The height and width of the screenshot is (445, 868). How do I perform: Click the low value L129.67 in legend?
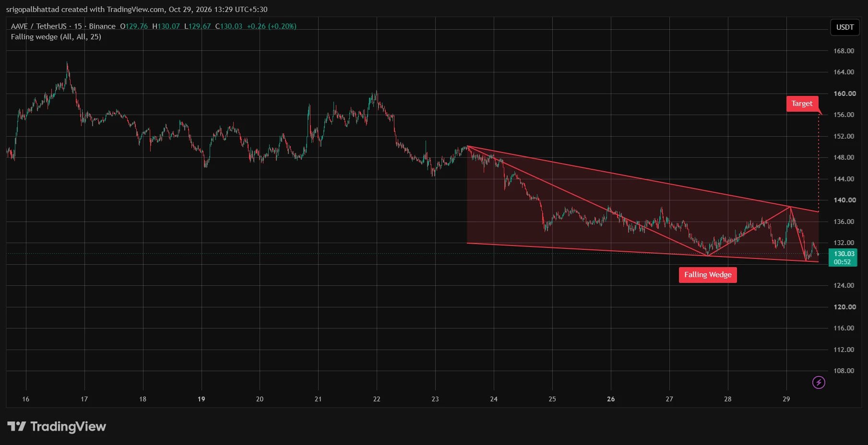pyautogui.click(x=198, y=26)
